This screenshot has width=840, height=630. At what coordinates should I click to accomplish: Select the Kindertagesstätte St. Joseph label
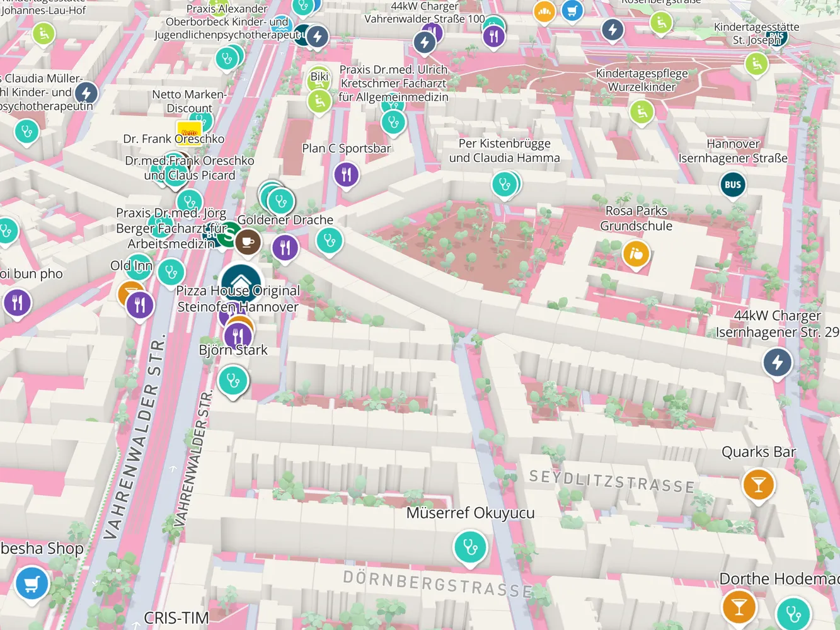756,33
